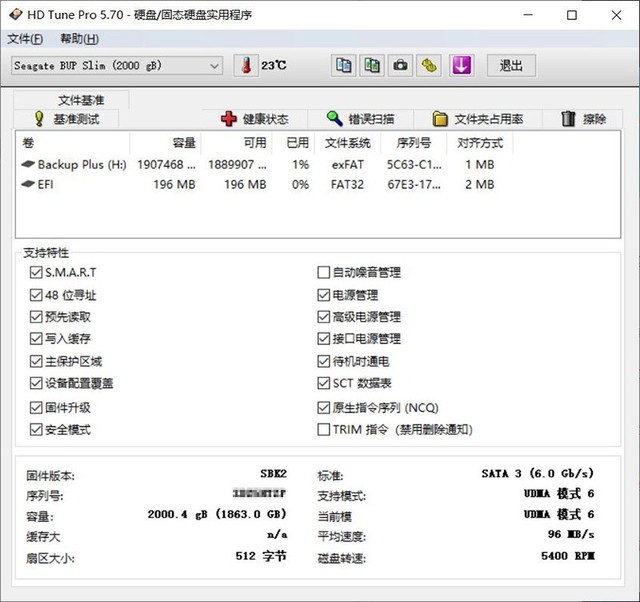640x602 pixels.
Task: Click the 退出 button
Action: (x=511, y=65)
